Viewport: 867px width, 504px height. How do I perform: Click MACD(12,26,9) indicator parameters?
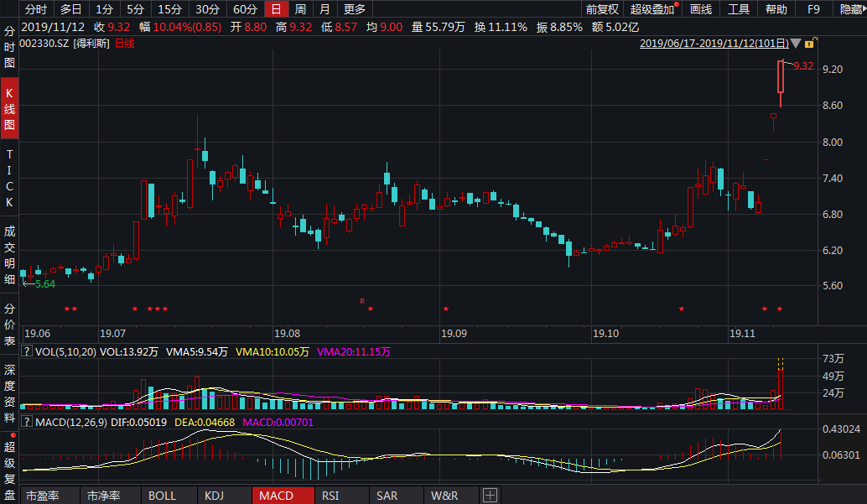coord(70,422)
